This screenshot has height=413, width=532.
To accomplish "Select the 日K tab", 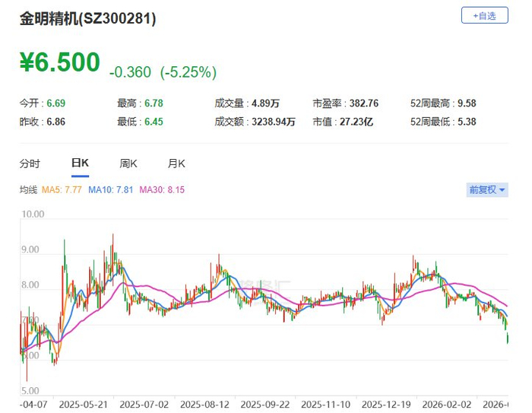I will coord(80,163).
